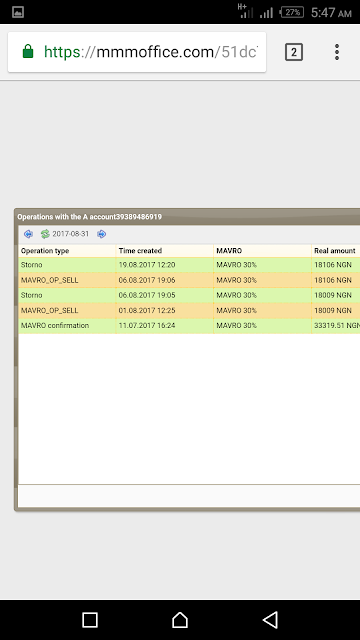Focus the mmmoffice.com address bar
The width and height of the screenshot is (360, 640).
[137, 52]
